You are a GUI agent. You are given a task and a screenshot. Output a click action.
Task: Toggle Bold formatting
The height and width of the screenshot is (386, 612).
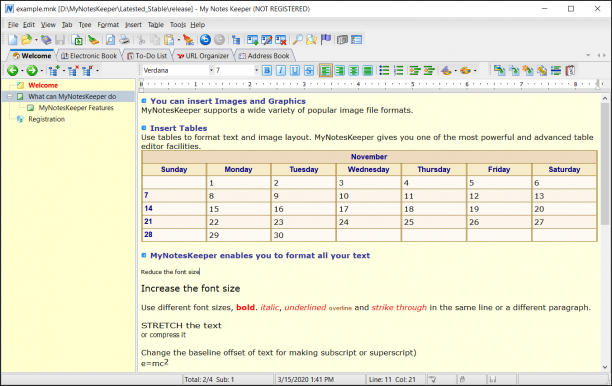[x=267, y=71]
